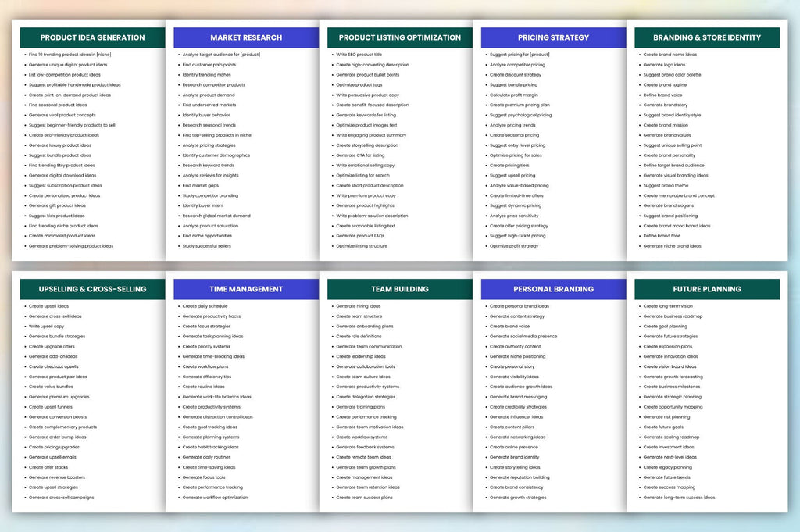Click the 'Create brand name ideas' item
800x532 pixels.
[x=670, y=55]
